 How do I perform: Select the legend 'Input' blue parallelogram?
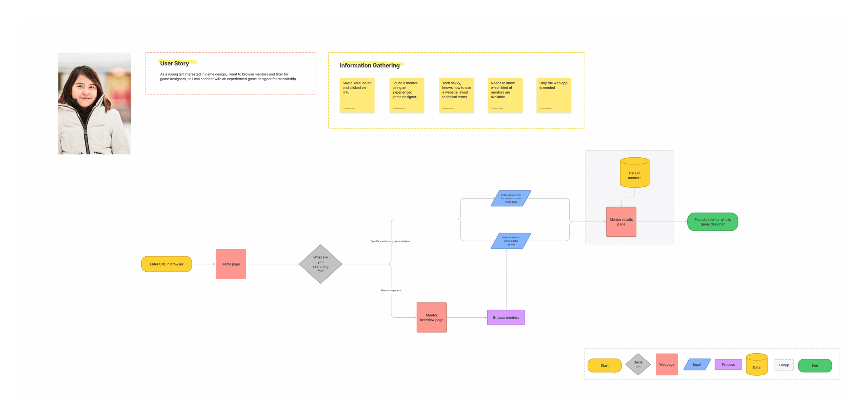[x=696, y=364]
